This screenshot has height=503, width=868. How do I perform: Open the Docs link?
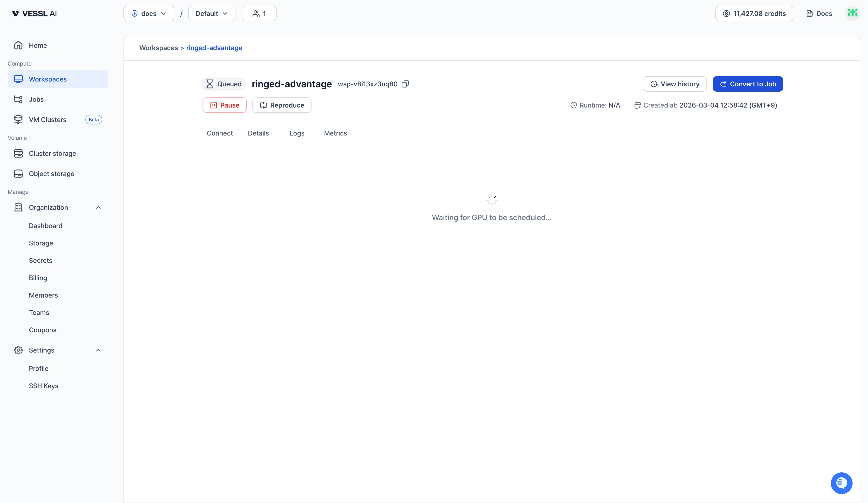(819, 14)
